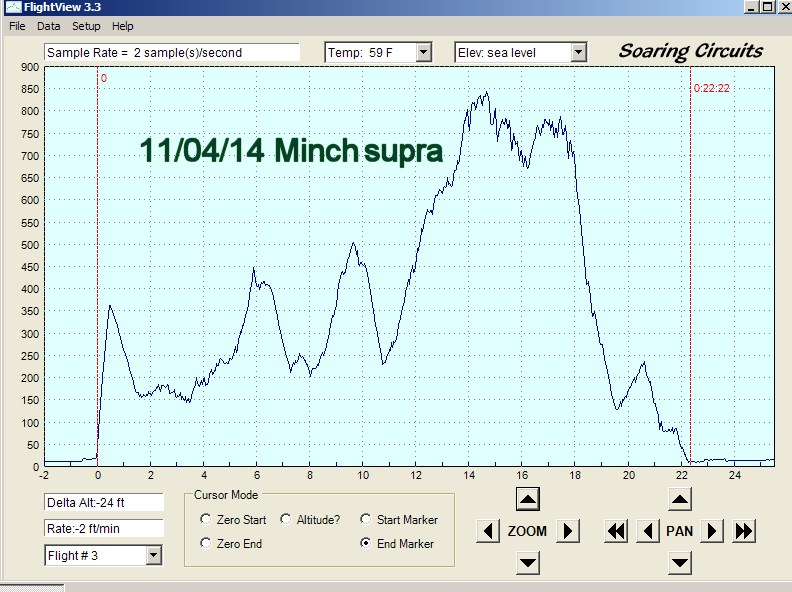Maximize the FlightView window
The image size is (792, 592).
pyautogui.click(x=767, y=7)
